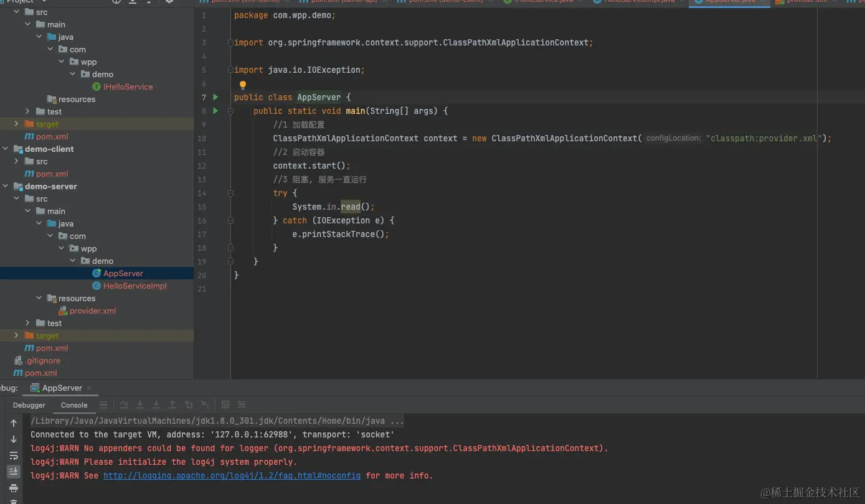
Task: Click the Step Into debug icon
Action: tap(140, 404)
